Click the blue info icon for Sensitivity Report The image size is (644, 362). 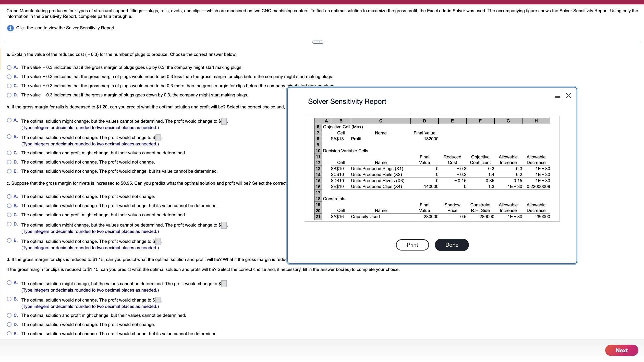[x=10, y=28]
